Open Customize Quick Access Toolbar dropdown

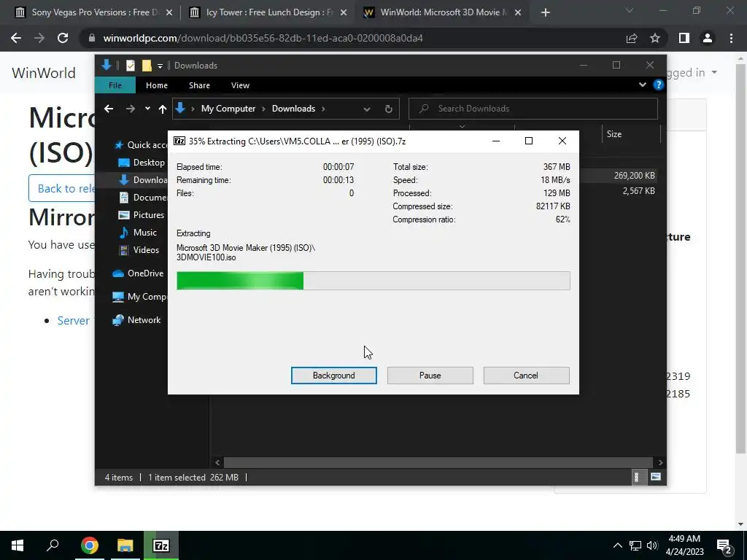[x=160, y=66]
